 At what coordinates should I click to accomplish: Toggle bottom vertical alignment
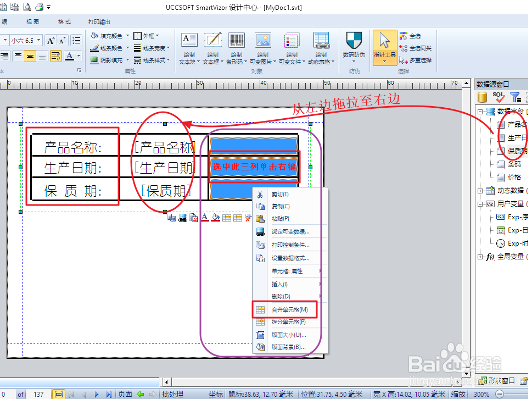click(42, 56)
